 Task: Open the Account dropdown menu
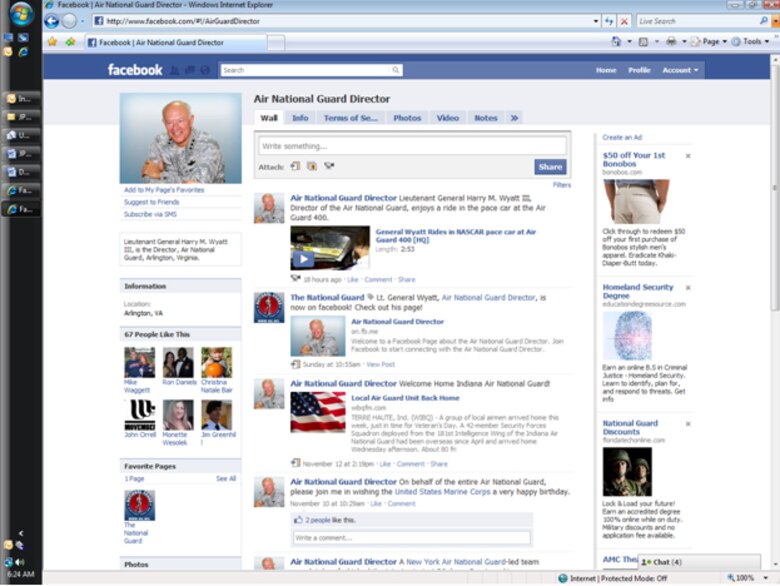[x=680, y=70]
